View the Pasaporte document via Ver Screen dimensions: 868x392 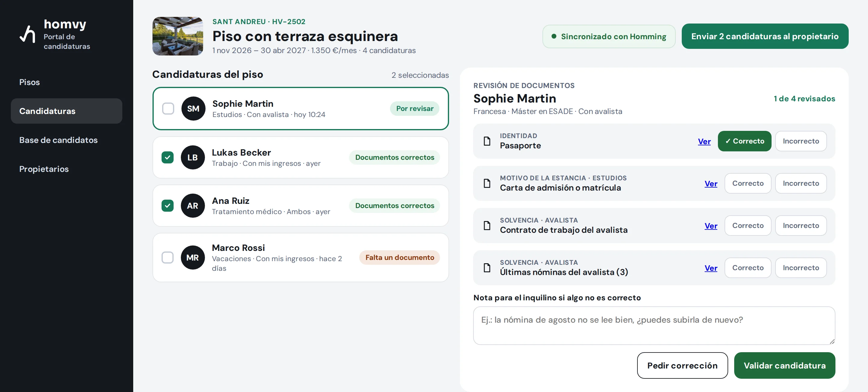(704, 141)
